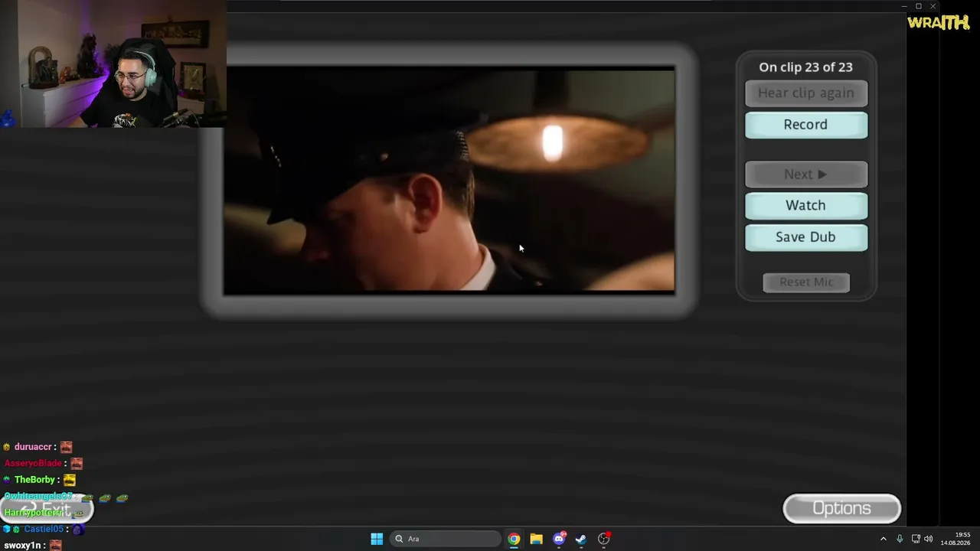980x551 pixels.
Task: Click Hear clip again
Action: 806,93
